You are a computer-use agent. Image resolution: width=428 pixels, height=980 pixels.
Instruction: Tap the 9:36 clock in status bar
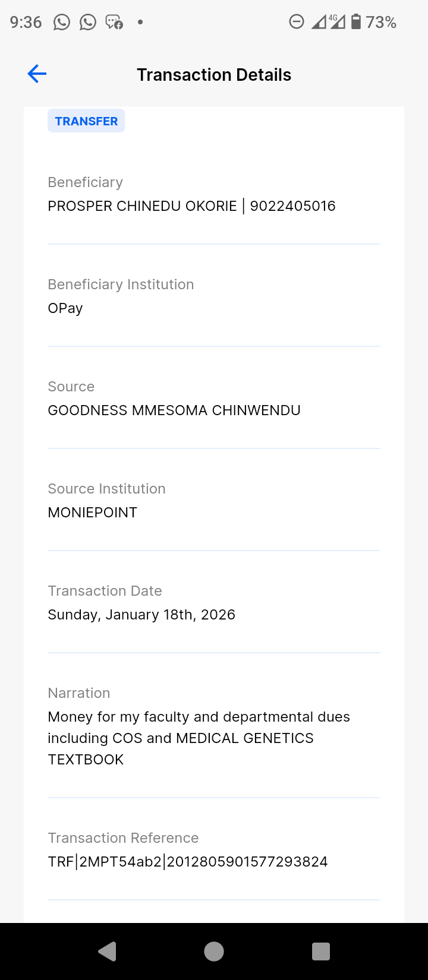tap(26, 23)
